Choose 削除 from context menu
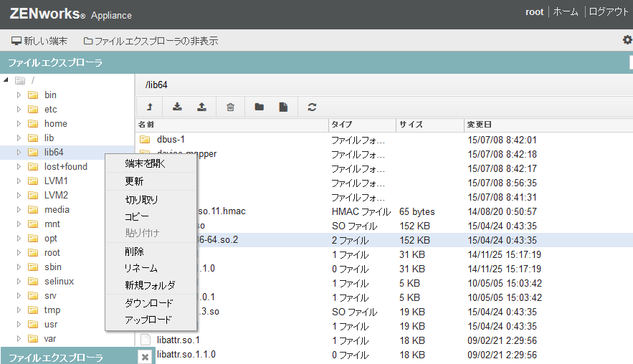The image size is (633, 364). pyautogui.click(x=151, y=252)
